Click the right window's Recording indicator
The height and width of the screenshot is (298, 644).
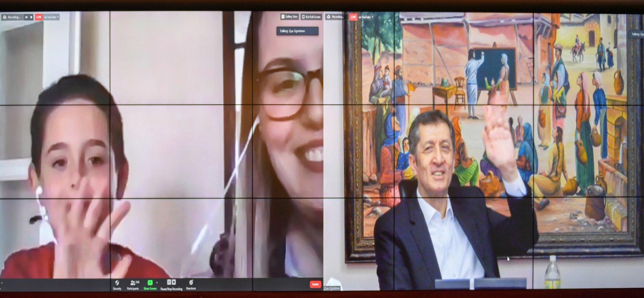(336, 17)
